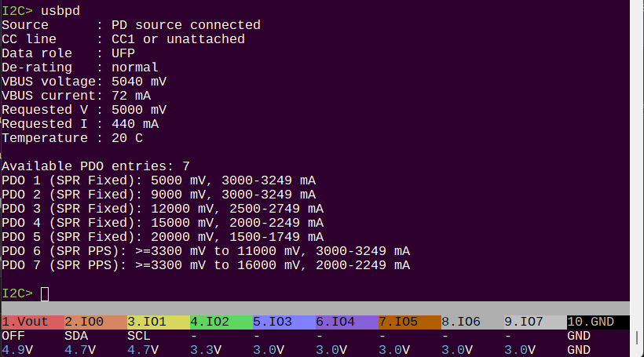Click the 4.9V voltage reading
Image resolution: width=644 pixels, height=357 pixels.
17,349
